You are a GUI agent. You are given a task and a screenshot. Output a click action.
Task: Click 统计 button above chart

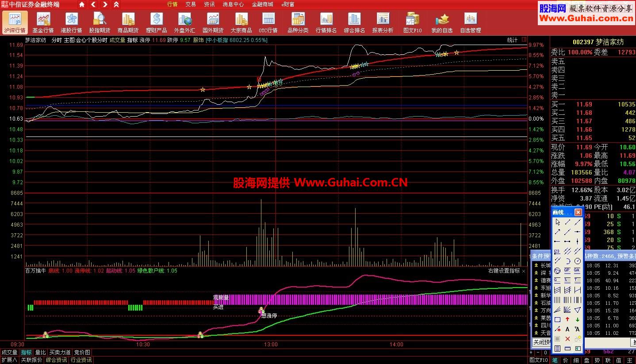click(x=512, y=40)
